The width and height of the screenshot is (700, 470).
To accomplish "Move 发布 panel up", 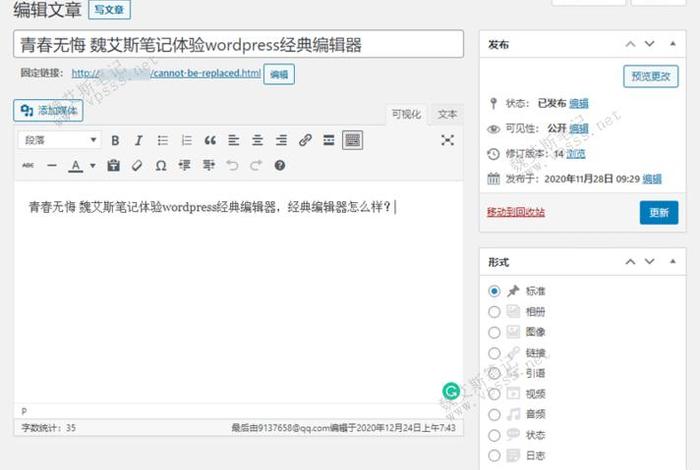I will tap(630, 44).
